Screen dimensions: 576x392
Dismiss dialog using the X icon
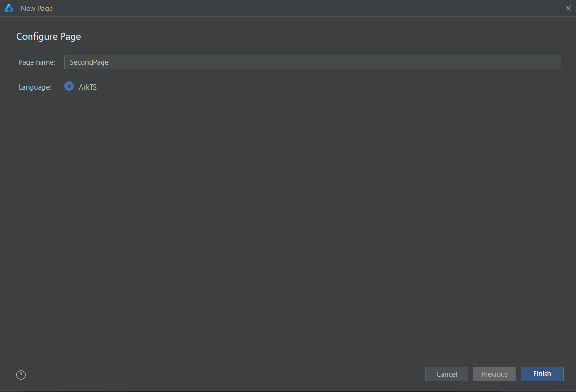(x=568, y=8)
